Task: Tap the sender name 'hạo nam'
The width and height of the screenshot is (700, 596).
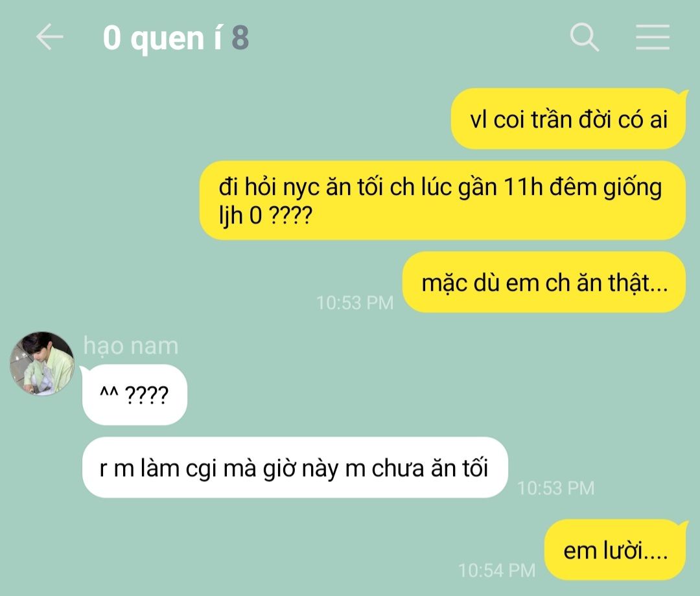Action: point(131,346)
